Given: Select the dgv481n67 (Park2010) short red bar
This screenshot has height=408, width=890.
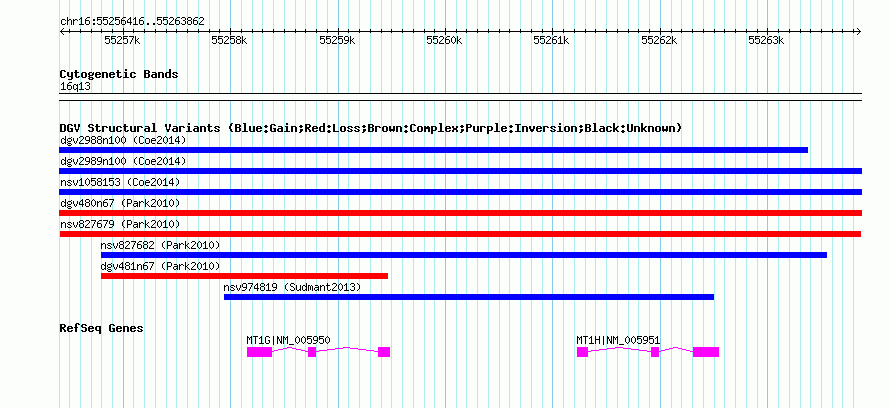Looking at the screenshot, I should [245, 276].
